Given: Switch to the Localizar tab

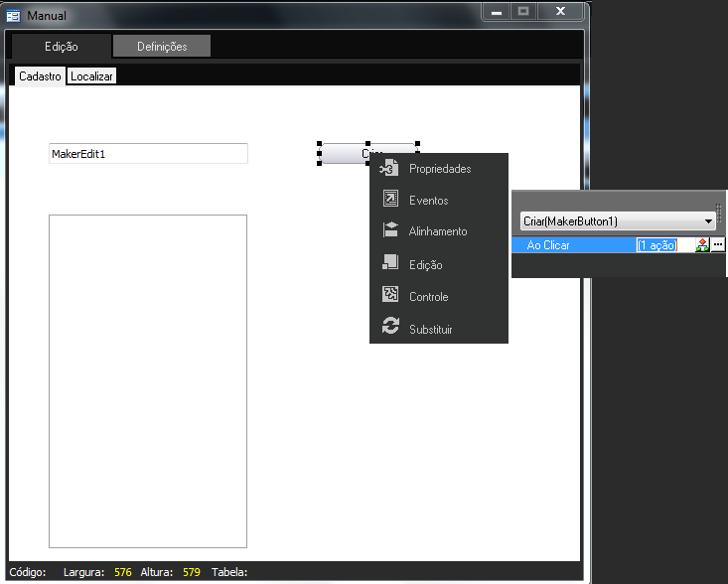Looking at the screenshot, I should pyautogui.click(x=91, y=76).
